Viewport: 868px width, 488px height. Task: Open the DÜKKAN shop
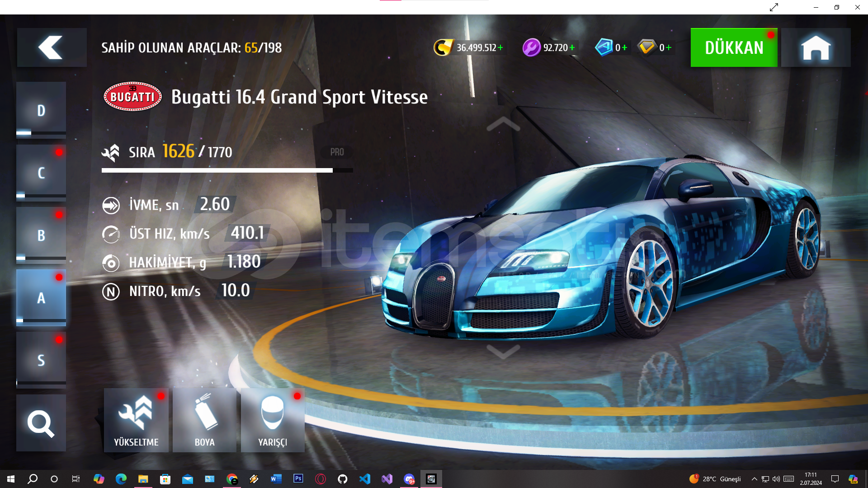[734, 47]
